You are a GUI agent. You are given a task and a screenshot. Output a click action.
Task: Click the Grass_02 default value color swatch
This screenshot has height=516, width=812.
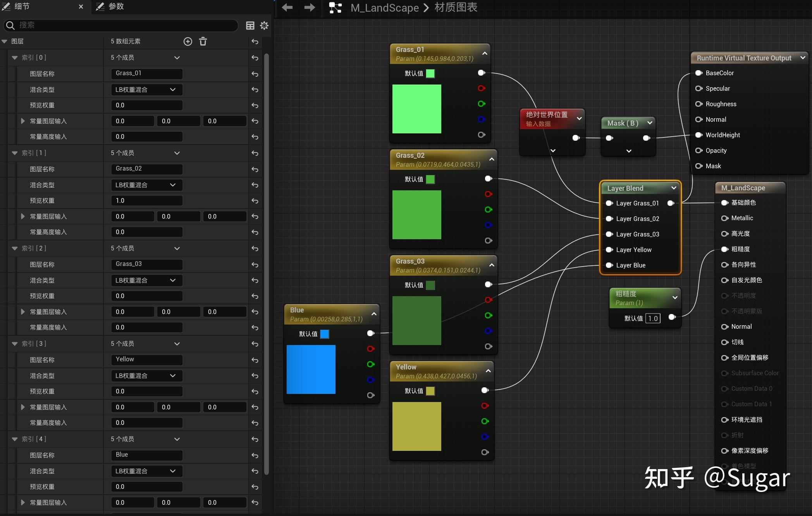click(430, 179)
